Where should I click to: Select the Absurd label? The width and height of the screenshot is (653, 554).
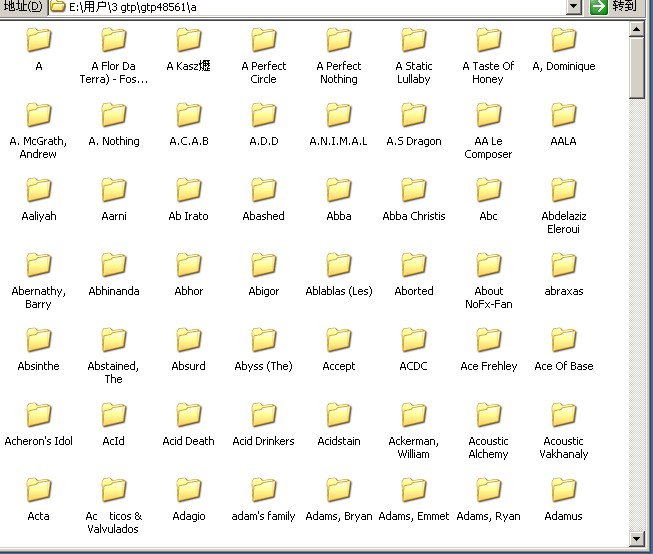(x=189, y=366)
